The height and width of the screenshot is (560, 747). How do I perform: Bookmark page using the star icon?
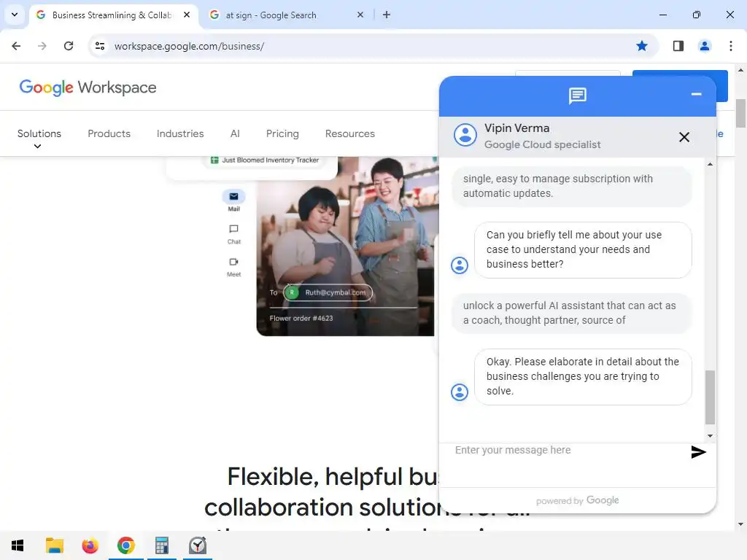642,46
